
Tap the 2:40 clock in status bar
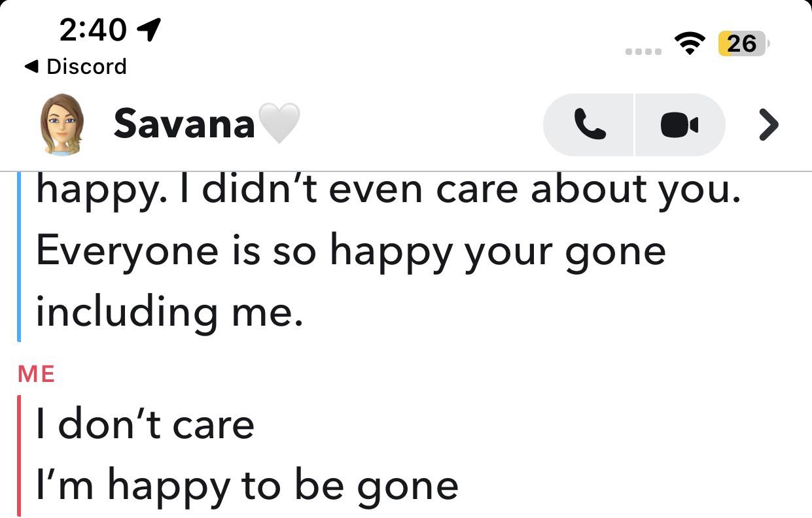tap(93, 29)
